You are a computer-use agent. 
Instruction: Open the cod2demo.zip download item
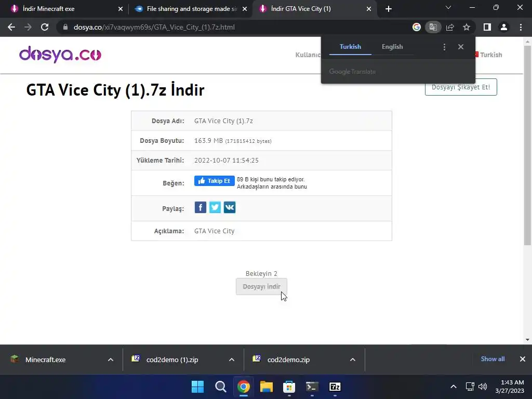[x=288, y=360]
